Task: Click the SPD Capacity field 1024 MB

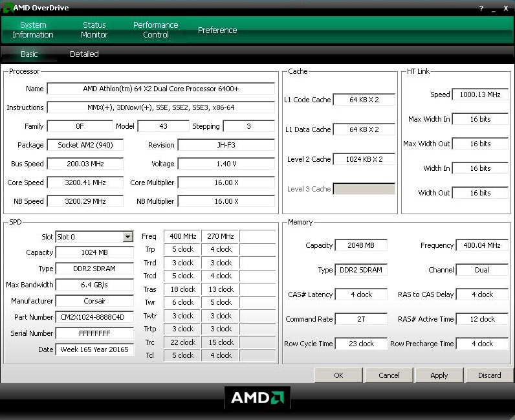Action: click(94, 252)
